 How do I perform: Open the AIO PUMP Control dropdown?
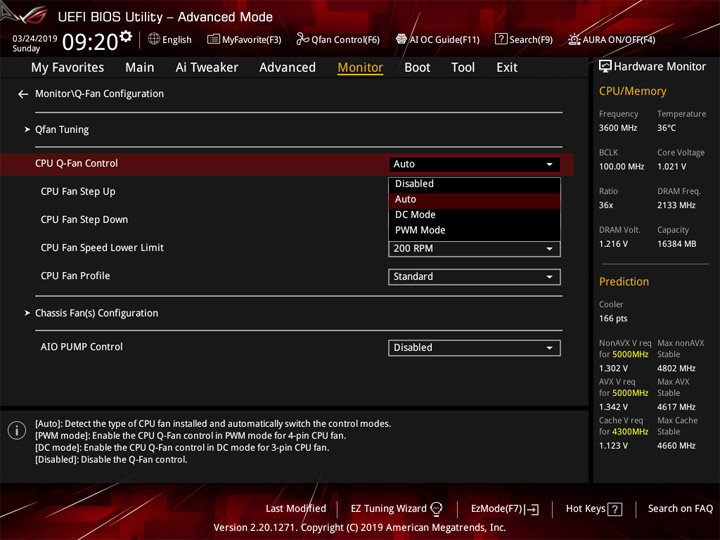tap(474, 348)
